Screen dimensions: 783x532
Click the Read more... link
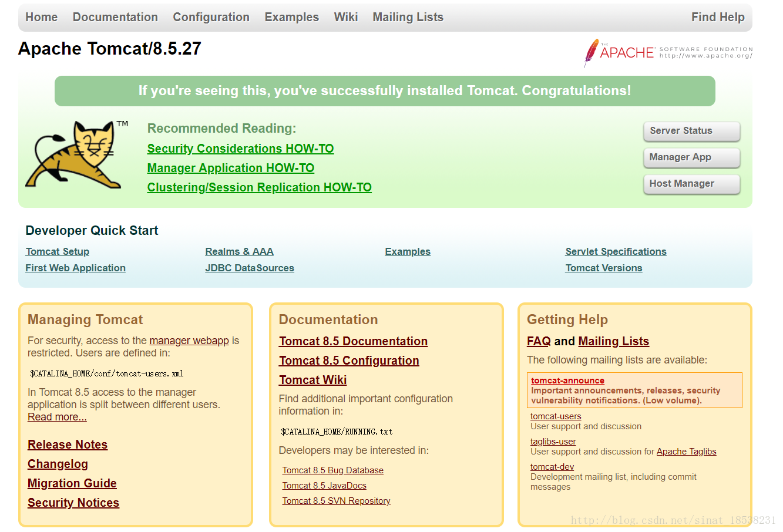click(x=57, y=417)
